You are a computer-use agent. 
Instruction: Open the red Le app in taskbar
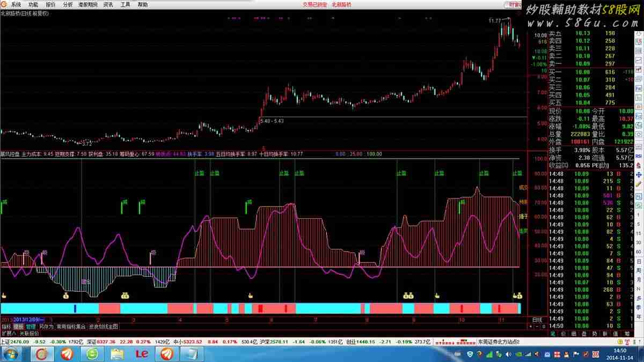(x=142, y=354)
